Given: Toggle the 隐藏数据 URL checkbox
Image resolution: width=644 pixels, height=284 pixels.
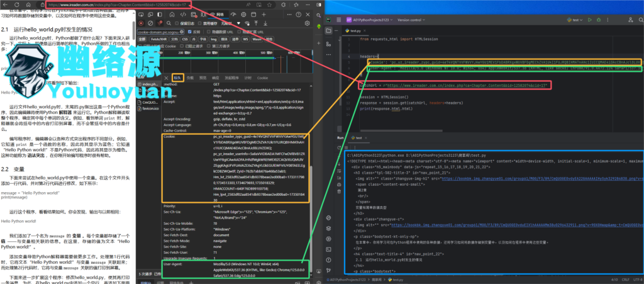Looking at the screenshot, I should click(208, 31).
